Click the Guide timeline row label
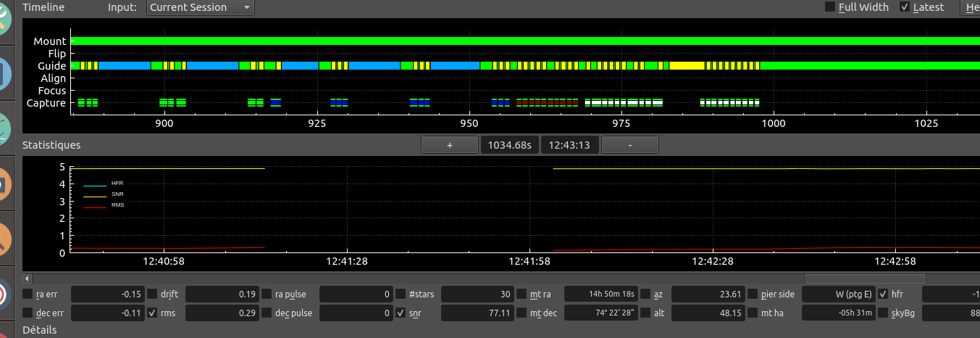980x338 pixels. point(51,66)
